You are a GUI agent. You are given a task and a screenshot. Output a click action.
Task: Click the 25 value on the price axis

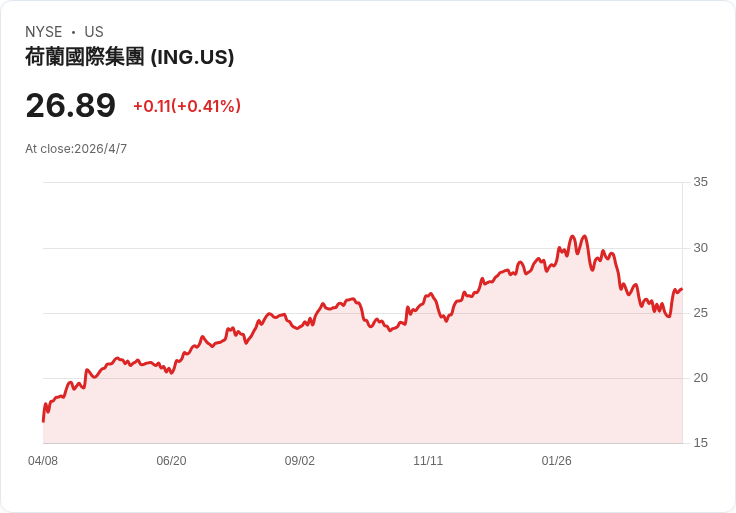(700, 313)
